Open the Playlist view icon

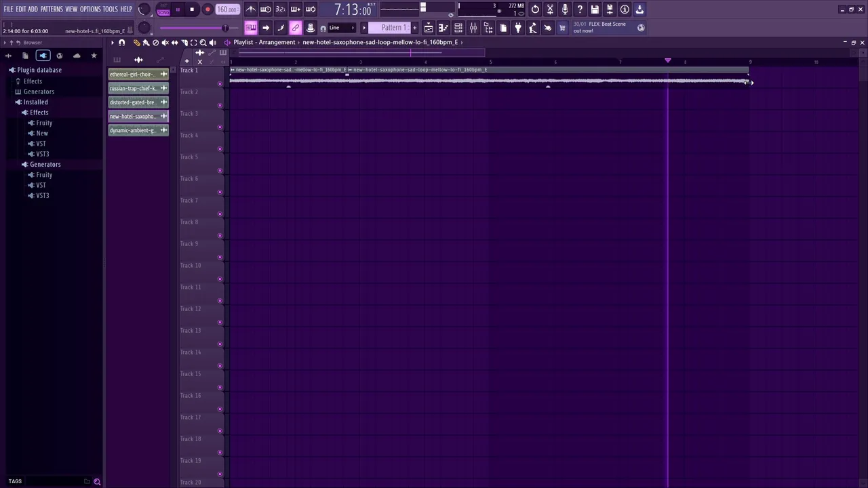[x=429, y=28]
